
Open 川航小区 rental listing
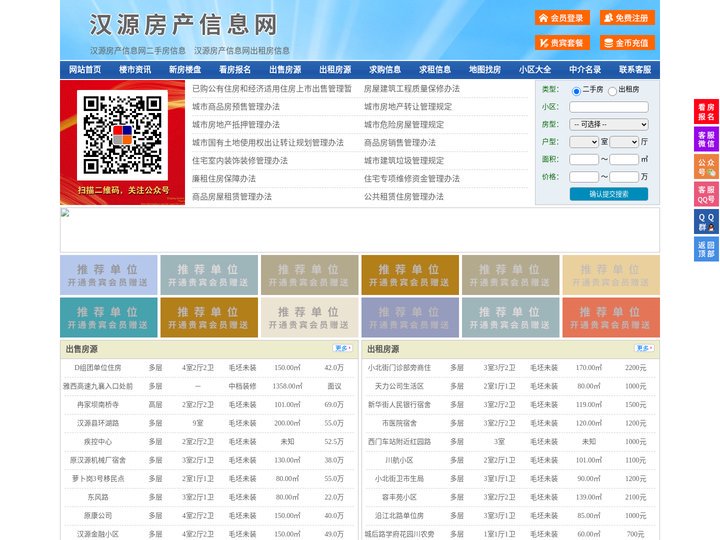[x=399, y=460]
